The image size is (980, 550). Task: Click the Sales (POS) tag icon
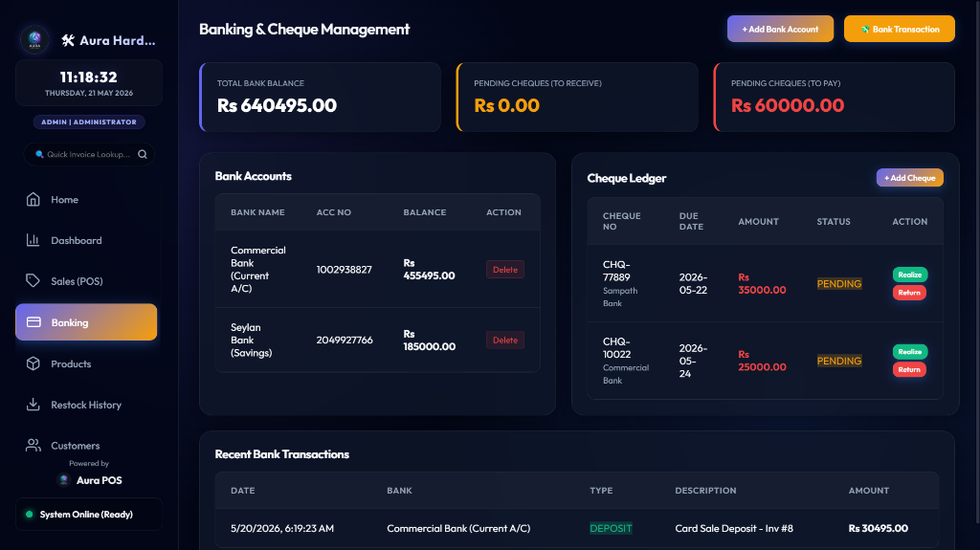pyautogui.click(x=33, y=280)
